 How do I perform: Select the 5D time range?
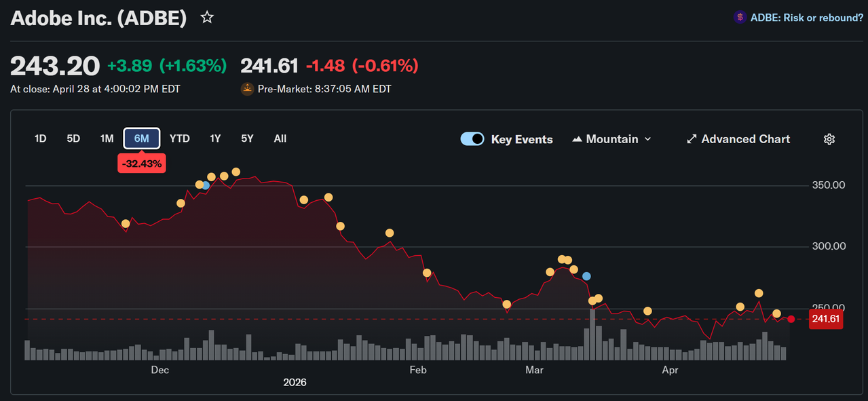pos(73,138)
